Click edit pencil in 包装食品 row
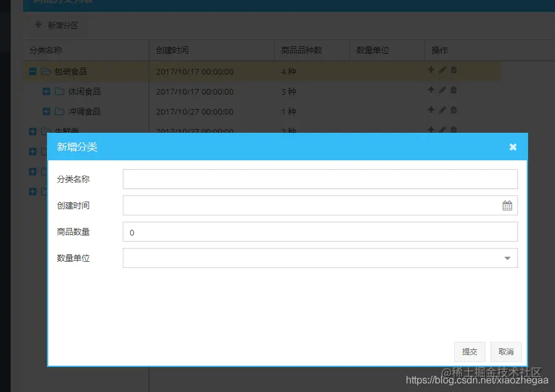 pos(442,70)
